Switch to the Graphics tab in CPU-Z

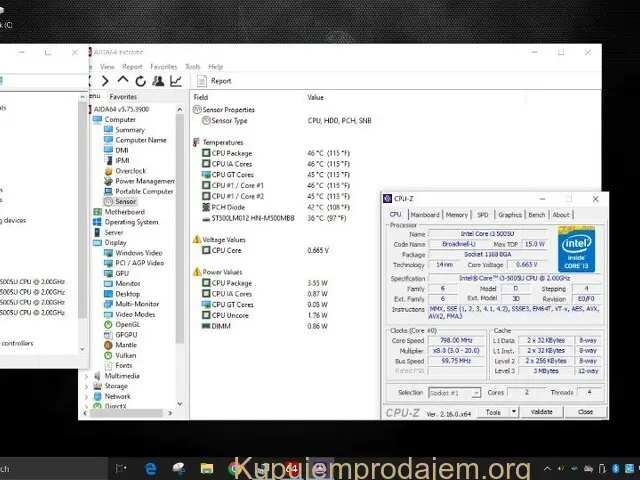click(x=510, y=214)
